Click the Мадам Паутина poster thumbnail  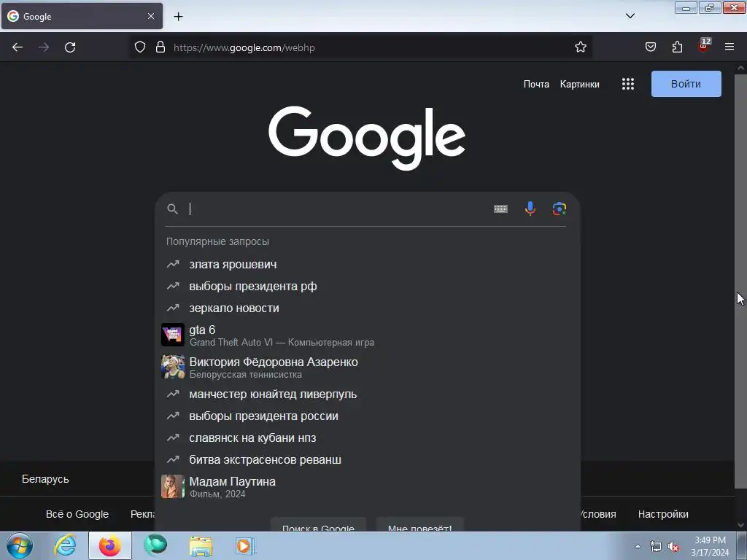[x=172, y=486]
